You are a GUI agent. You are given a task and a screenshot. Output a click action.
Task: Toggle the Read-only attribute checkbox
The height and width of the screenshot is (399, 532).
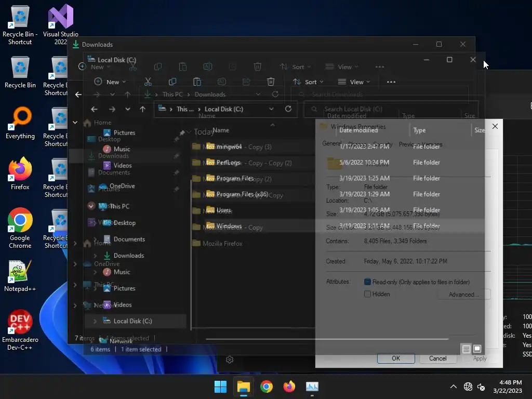[367, 282]
